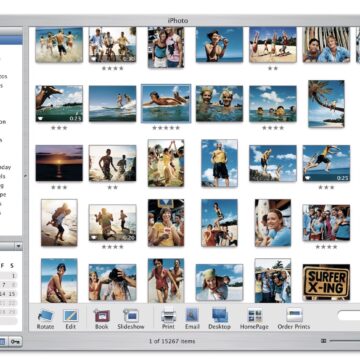Select the couple posing in tank tops photo
Screen dimensions: 360x360
[166, 47]
